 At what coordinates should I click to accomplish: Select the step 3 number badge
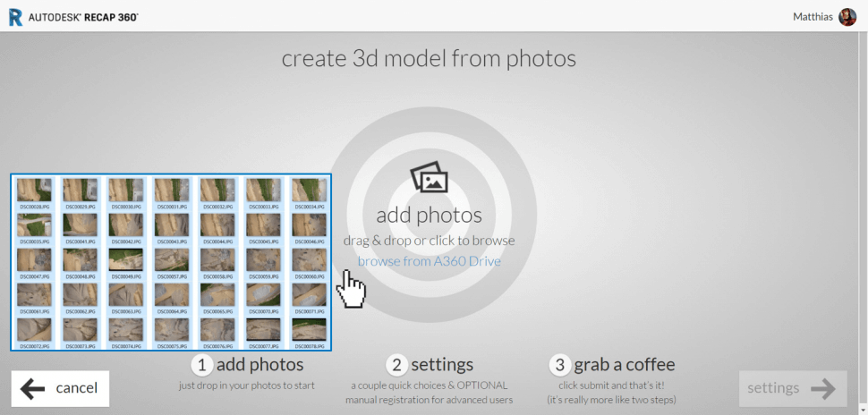[x=560, y=365]
